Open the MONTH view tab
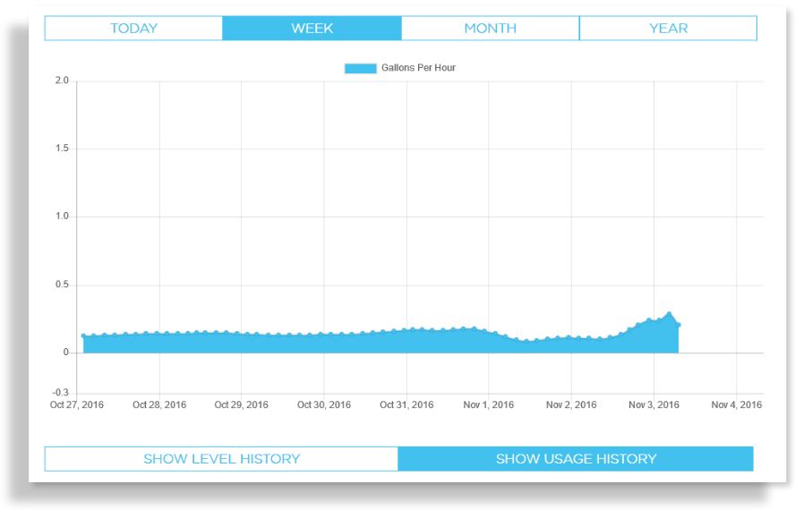The height and width of the screenshot is (510, 812). point(490,29)
